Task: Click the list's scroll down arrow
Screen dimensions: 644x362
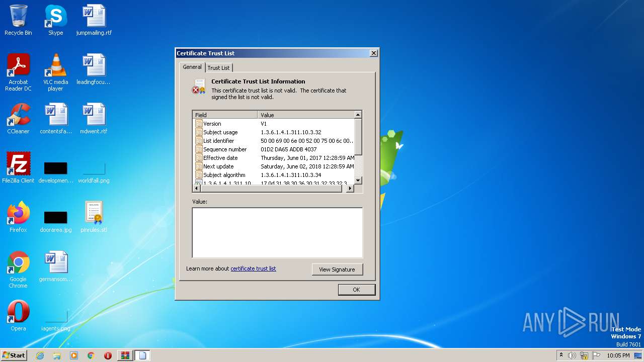Action: pos(358,180)
